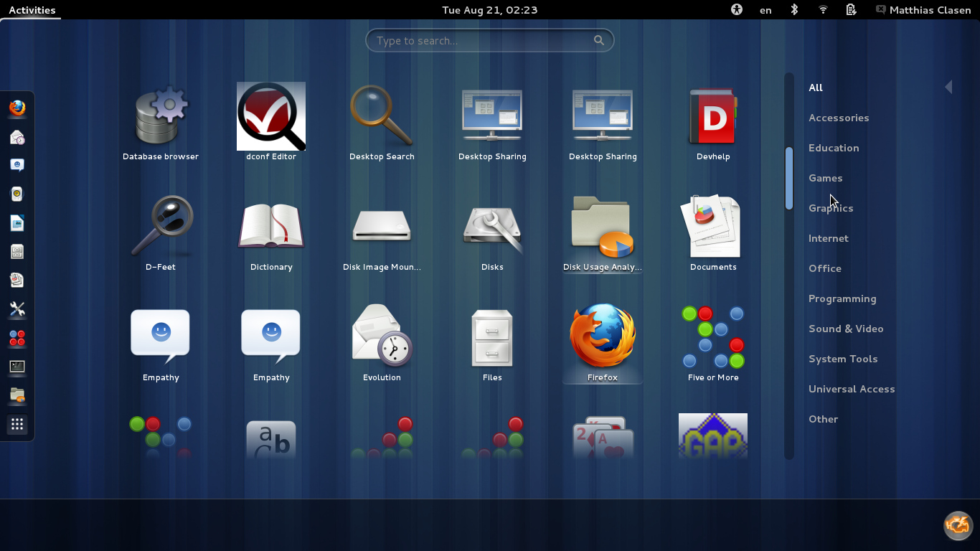Open Devhelp documentation browser
The image size is (980, 551).
click(713, 117)
